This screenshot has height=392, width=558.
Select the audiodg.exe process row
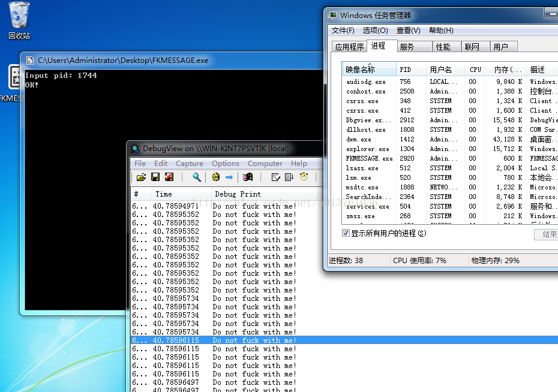click(x=450, y=82)
